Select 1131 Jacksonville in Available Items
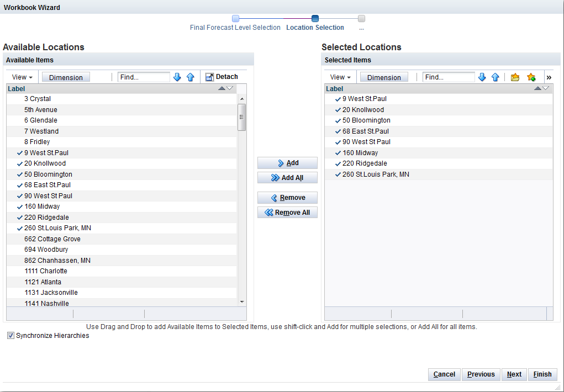The image size is (564, 392). point(122,293)
